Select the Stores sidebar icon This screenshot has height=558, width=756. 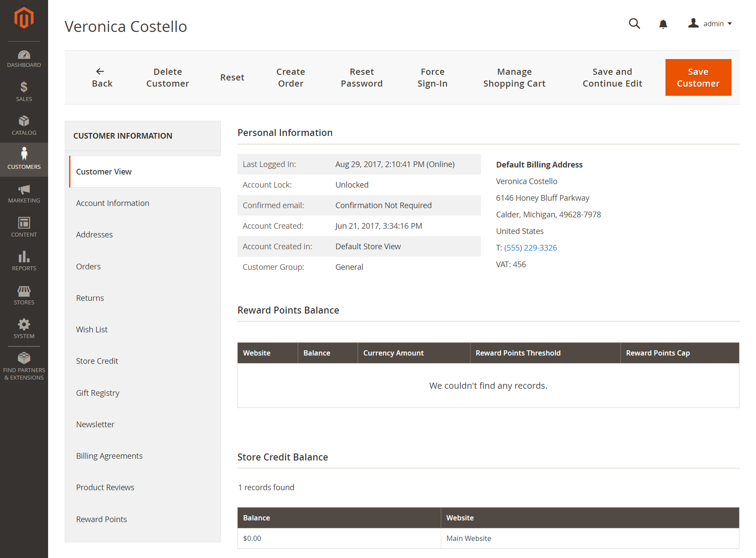point(24,294)
